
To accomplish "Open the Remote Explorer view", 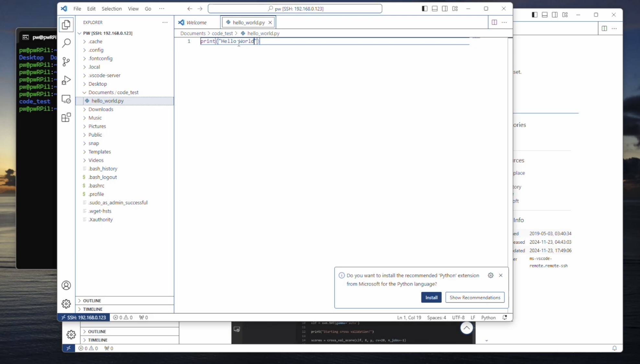I will pos(66,99).
